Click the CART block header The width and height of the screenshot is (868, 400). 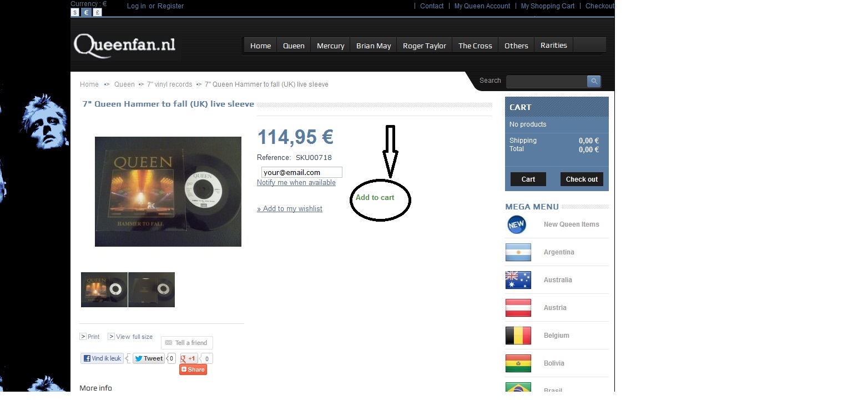[557, 107]
